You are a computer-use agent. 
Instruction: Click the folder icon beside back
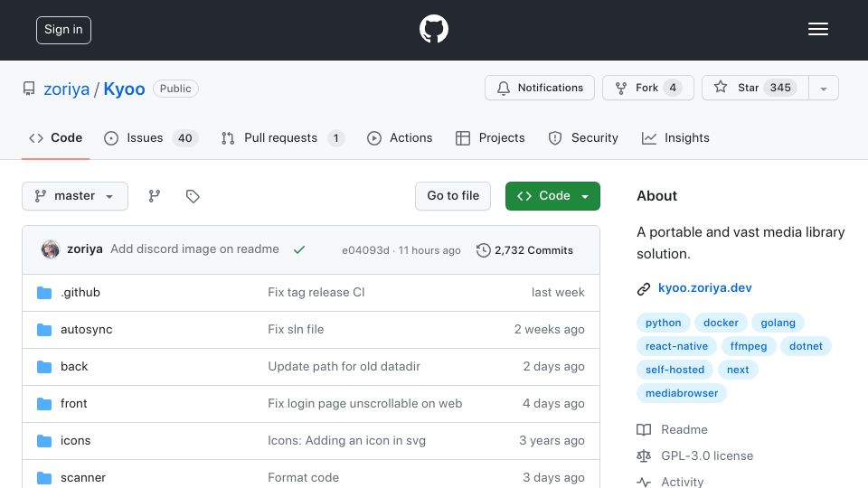44,367
